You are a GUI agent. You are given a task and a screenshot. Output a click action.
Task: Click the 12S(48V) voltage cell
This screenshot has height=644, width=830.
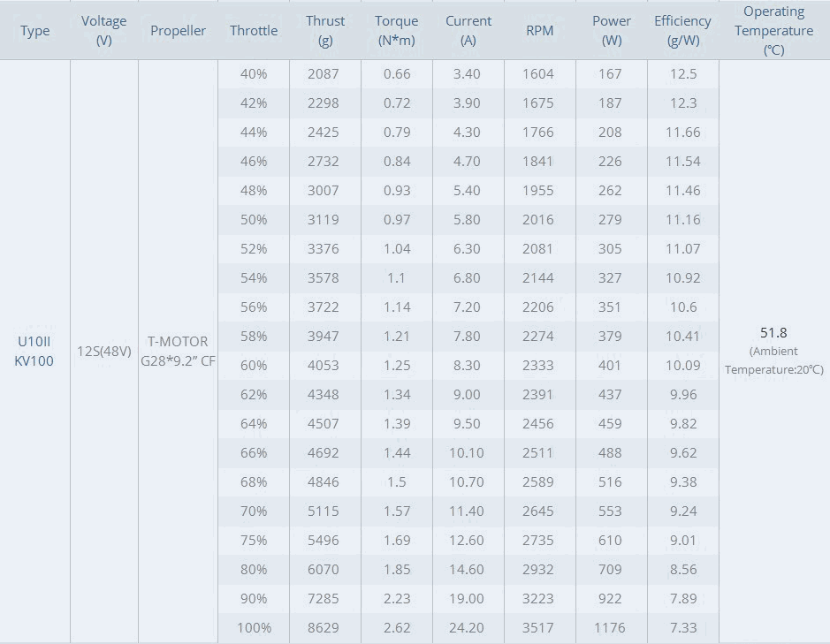pyautogui.click(x=104, y=352)
